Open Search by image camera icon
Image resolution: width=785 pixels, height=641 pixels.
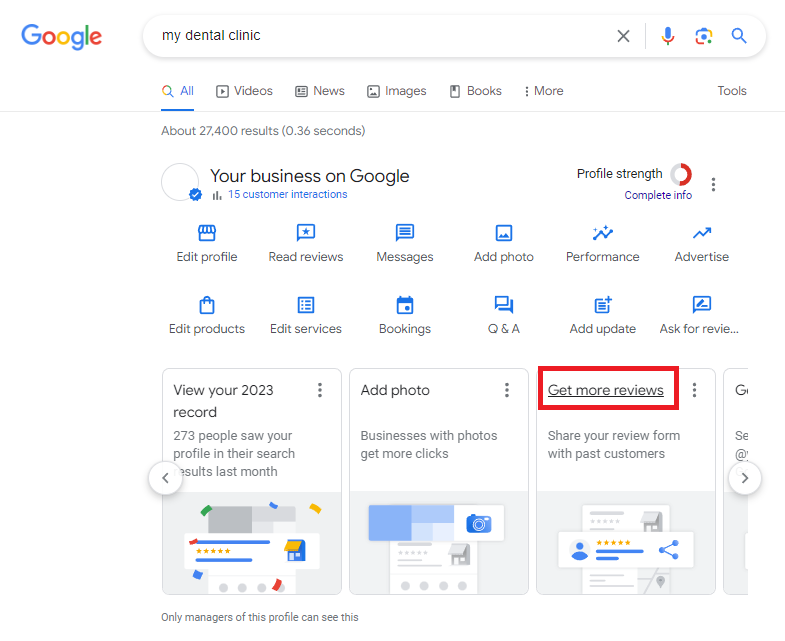703,36
